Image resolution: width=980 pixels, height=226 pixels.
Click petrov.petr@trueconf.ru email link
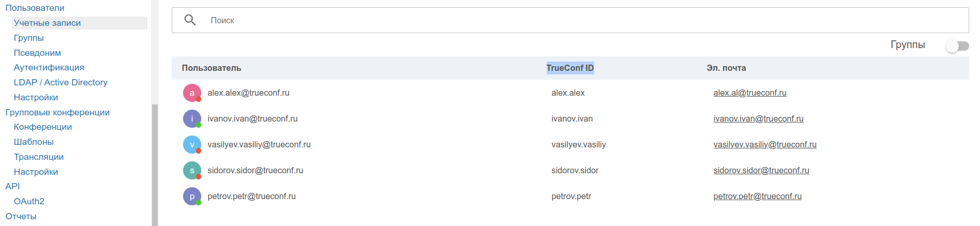coord(757,197)
